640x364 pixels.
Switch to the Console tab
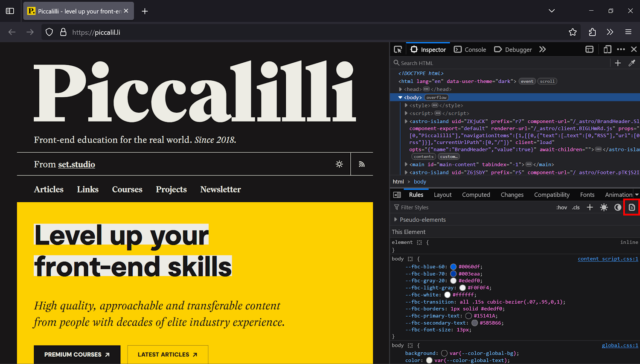click(470, 50)
